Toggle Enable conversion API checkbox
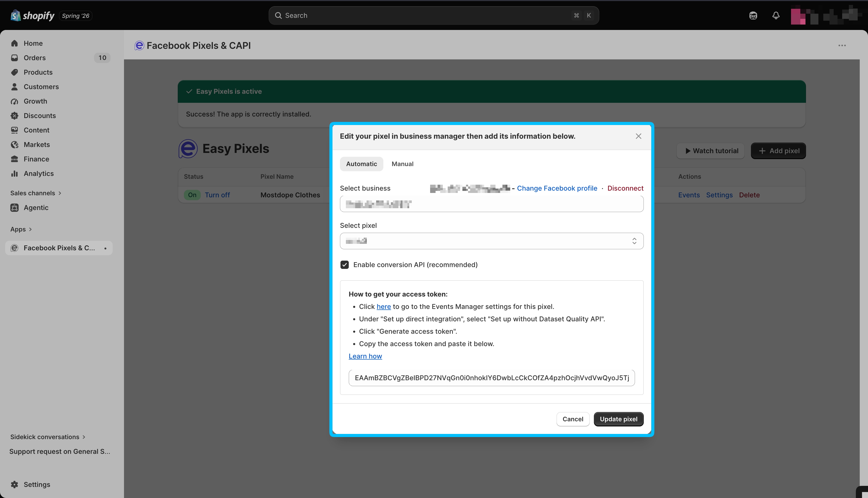Viewport: 868px width, 498px height. [x=344, y=265]
